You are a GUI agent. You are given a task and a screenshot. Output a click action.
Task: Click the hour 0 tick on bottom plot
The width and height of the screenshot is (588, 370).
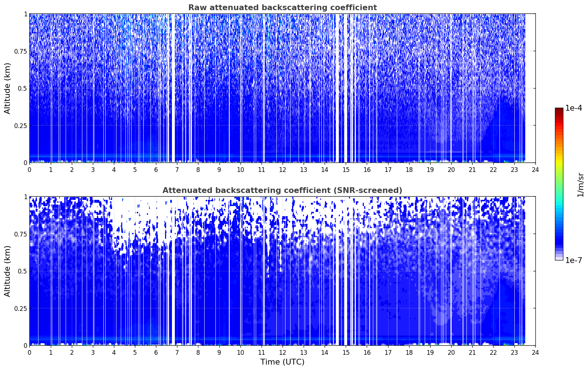tap(29, 353)
